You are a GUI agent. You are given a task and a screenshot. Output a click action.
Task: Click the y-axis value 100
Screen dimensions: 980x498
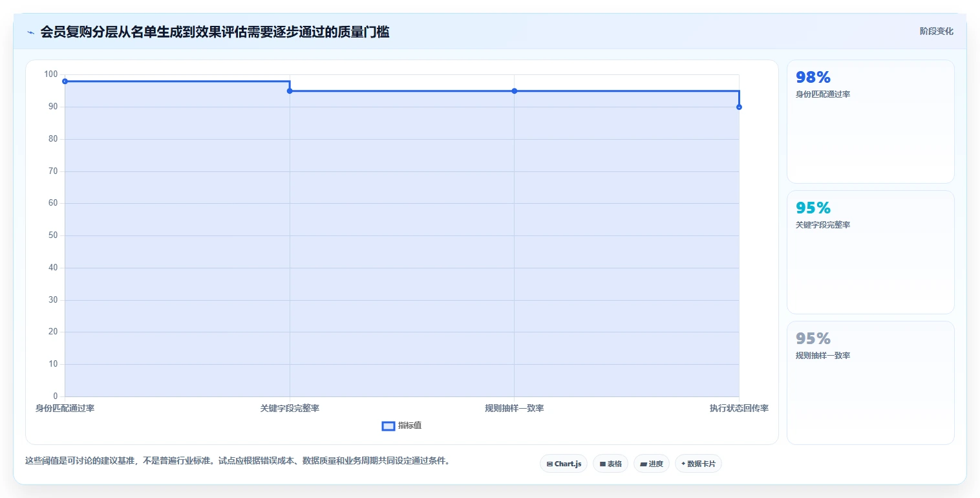coord(51,74)
